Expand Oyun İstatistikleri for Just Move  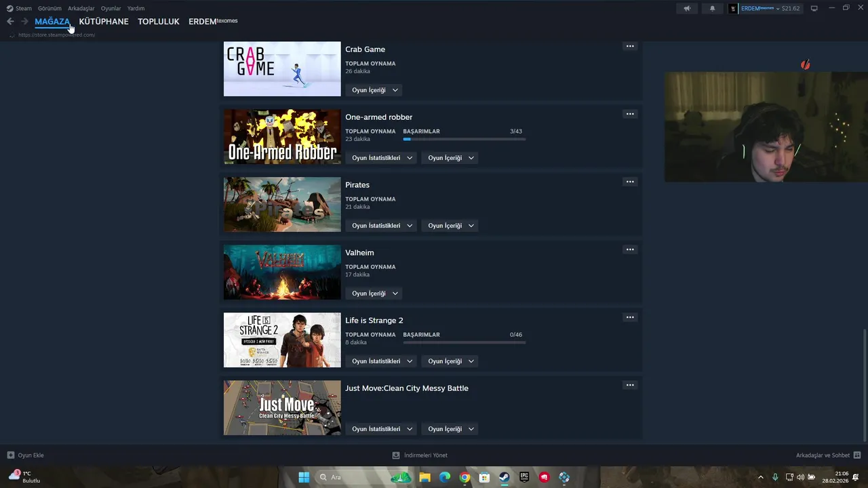point(382,429)
